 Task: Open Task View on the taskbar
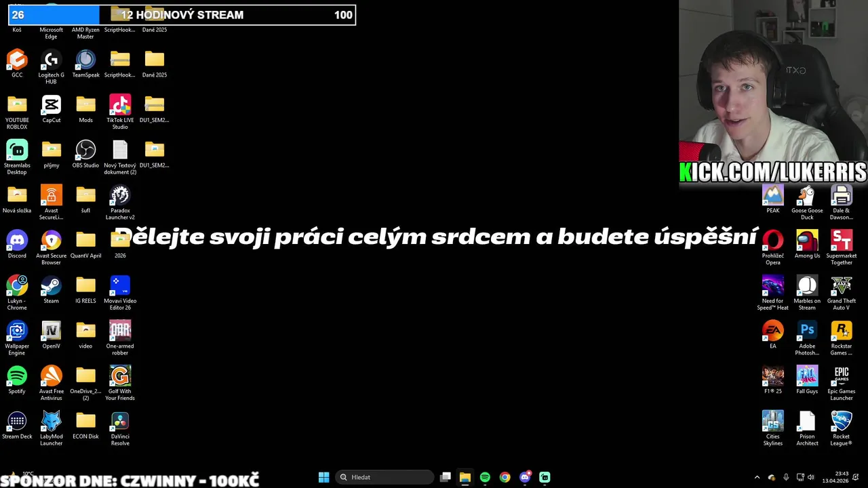click(446, 477)
